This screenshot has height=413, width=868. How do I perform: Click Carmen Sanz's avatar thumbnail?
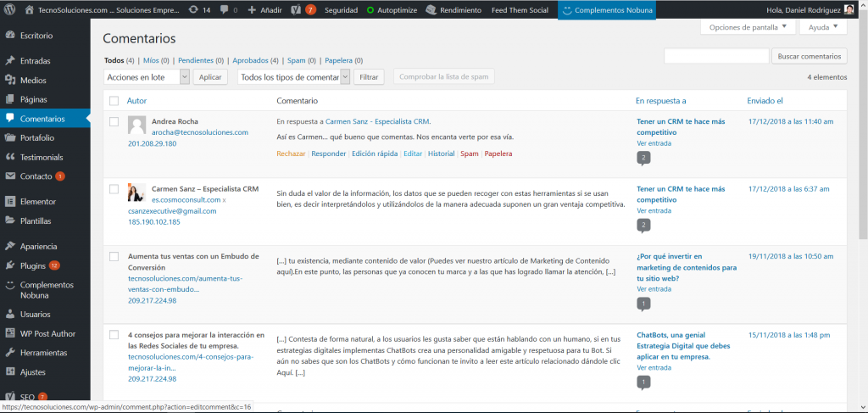136,193
